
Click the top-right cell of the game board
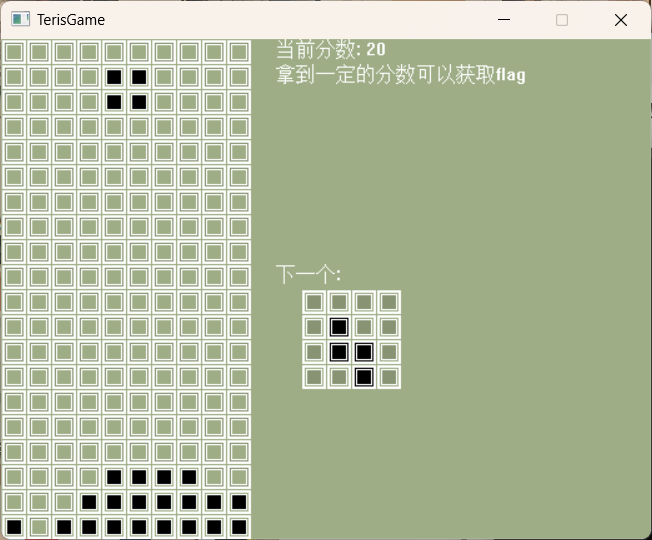[x=239, y=52]
